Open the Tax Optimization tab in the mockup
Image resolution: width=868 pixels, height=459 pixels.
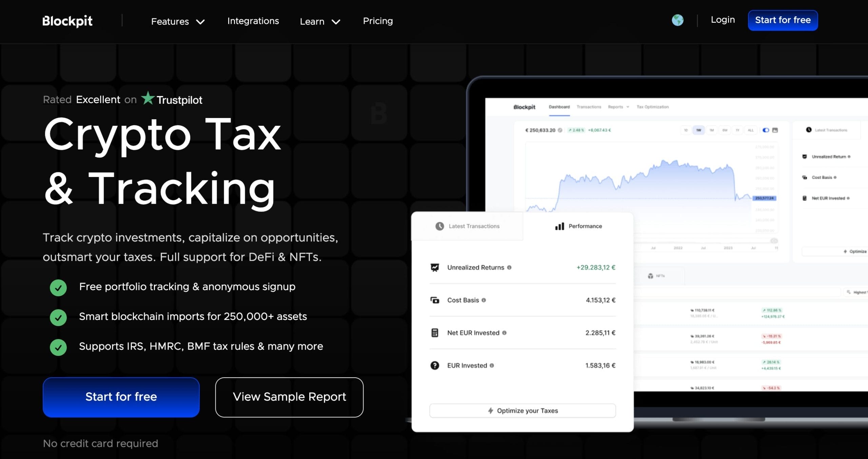pyautogui.click(x=652, y=107)
